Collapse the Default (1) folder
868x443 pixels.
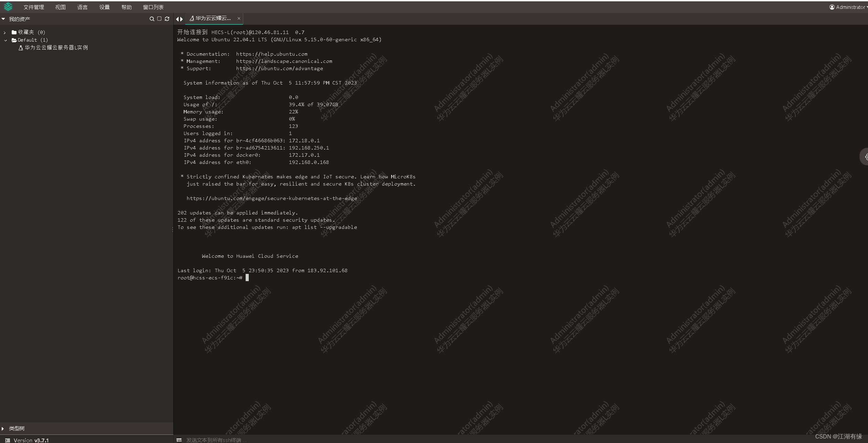(x=6, y=40)
